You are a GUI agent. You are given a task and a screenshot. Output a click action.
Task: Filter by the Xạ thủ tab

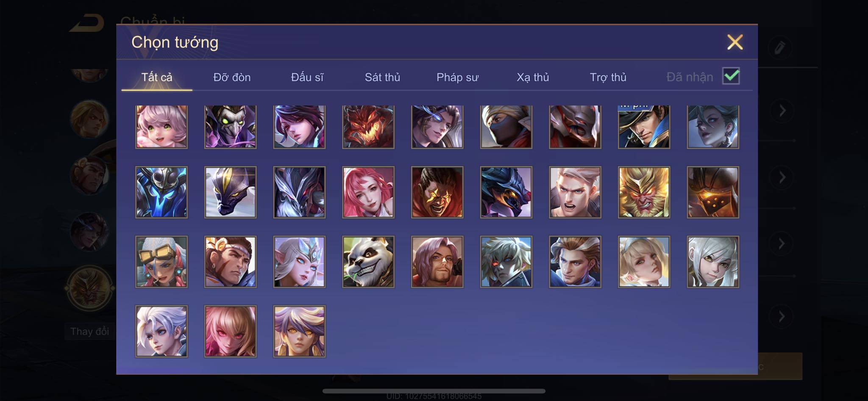533,77
